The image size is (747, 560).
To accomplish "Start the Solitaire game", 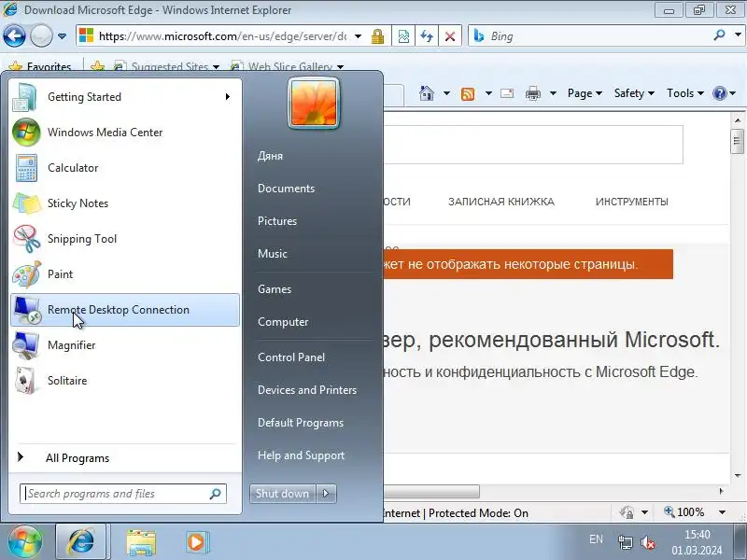I will 125,381.
